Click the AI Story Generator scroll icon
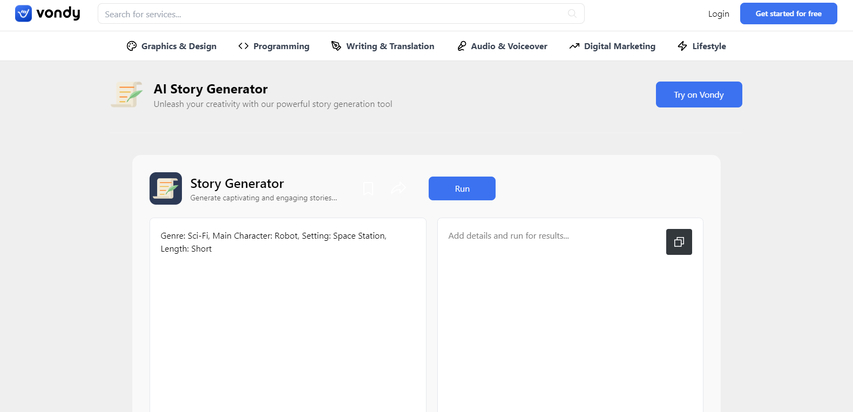 tap(127, 94)
